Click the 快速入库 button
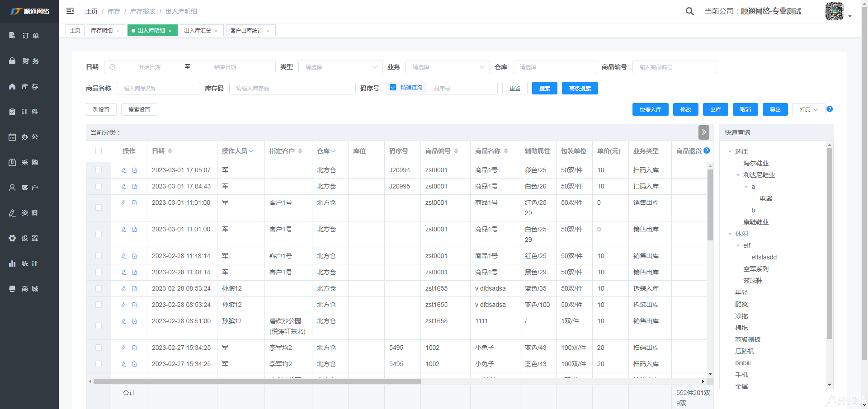The height and width of the screenshot is (409, 868). pos(651,109)
